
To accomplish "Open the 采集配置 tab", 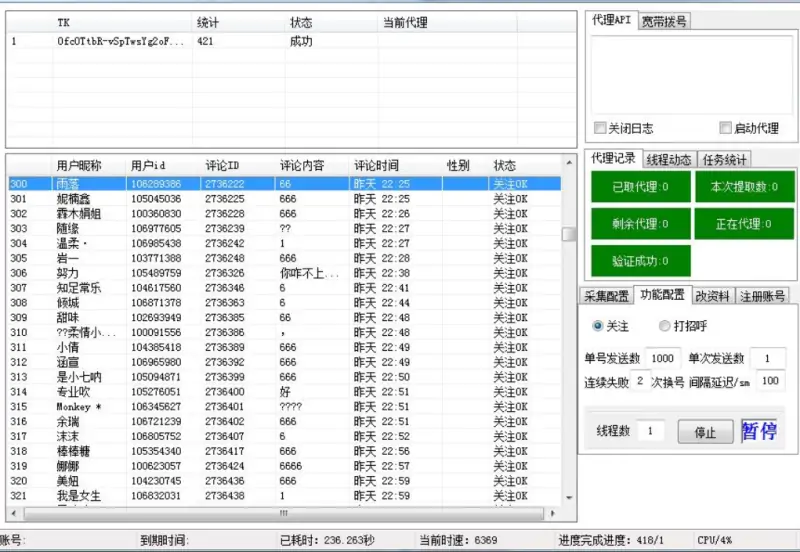I will point(607,296).
